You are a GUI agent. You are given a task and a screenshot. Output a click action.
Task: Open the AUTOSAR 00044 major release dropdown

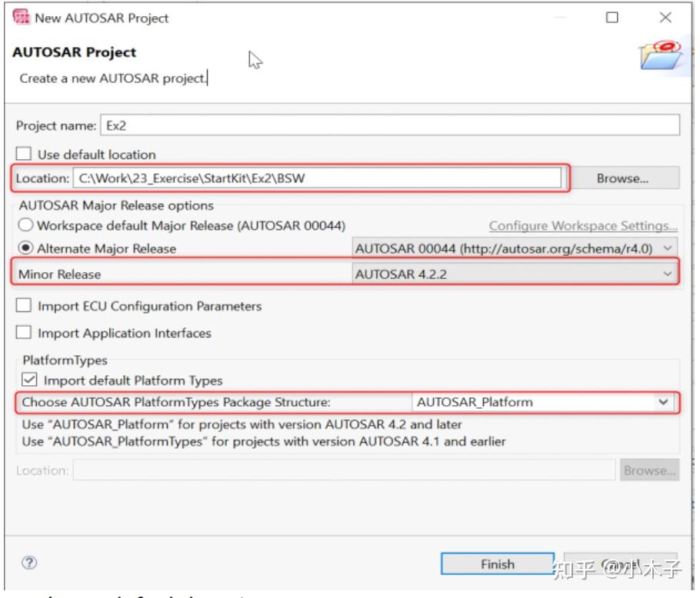pyautogui.click(x=514, y=248)
